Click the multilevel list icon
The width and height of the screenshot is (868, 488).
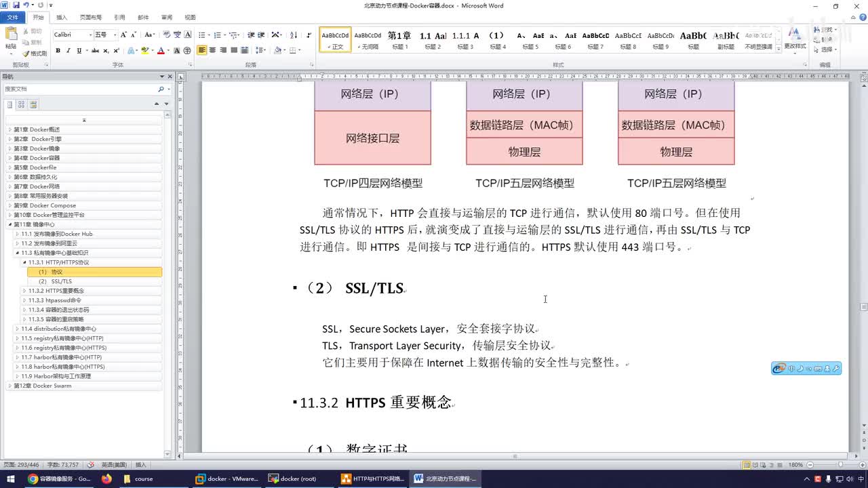point(233,35)
